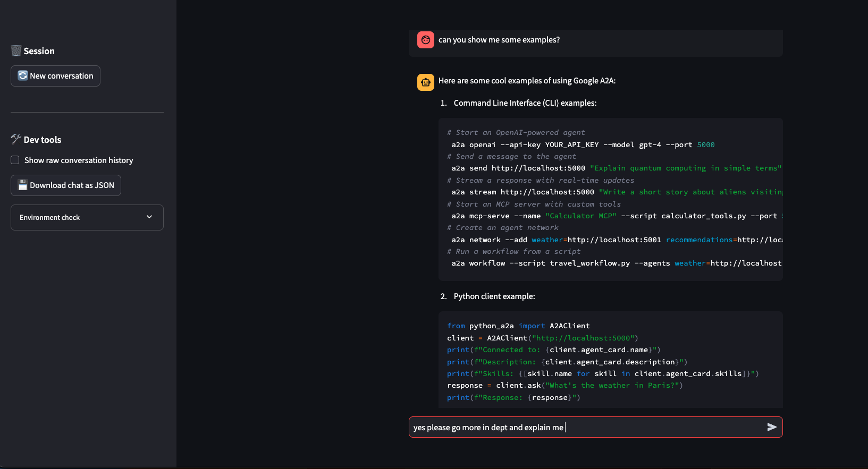Click the Dev tools sidebar heading
Image resolution: width=868 pixels, height=469 pixels.
tap(43, 140)
